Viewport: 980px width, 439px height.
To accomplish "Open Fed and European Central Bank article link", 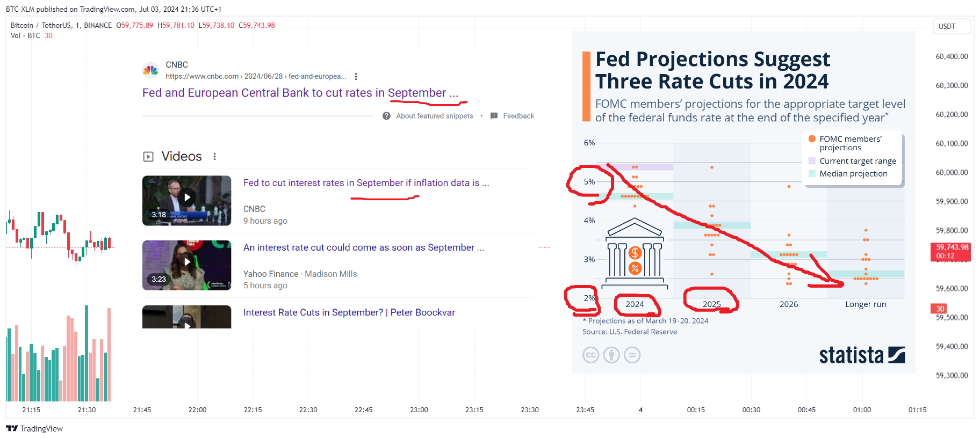I will (300, 93).
